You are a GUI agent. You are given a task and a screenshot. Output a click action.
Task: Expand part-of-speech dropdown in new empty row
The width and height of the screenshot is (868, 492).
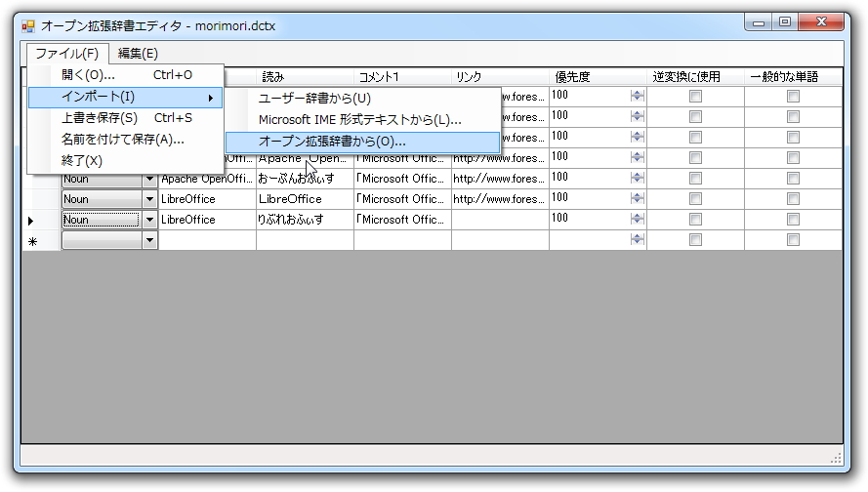pos(149,240)
